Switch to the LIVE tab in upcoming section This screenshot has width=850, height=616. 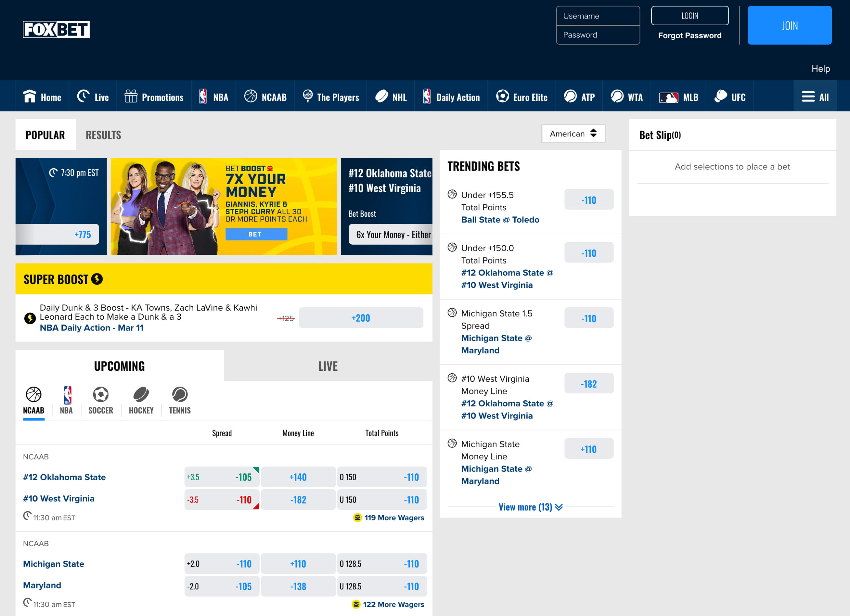(327, 366)
